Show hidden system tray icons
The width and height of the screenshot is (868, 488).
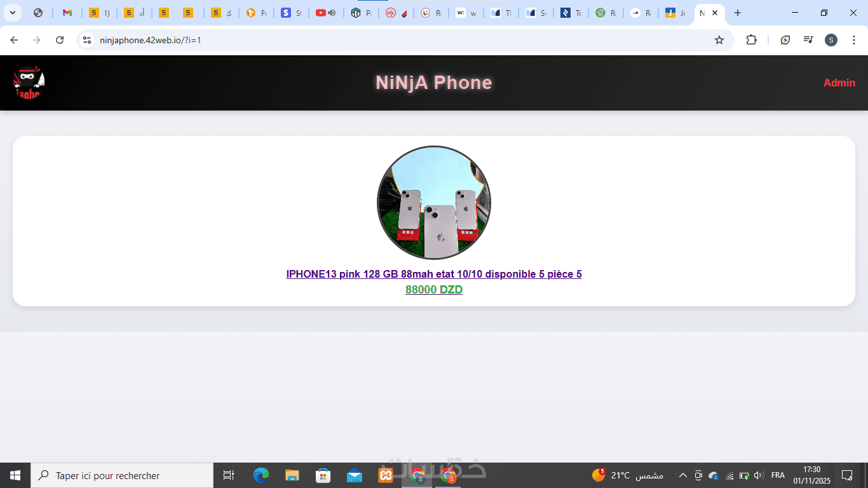click(683, 475)
